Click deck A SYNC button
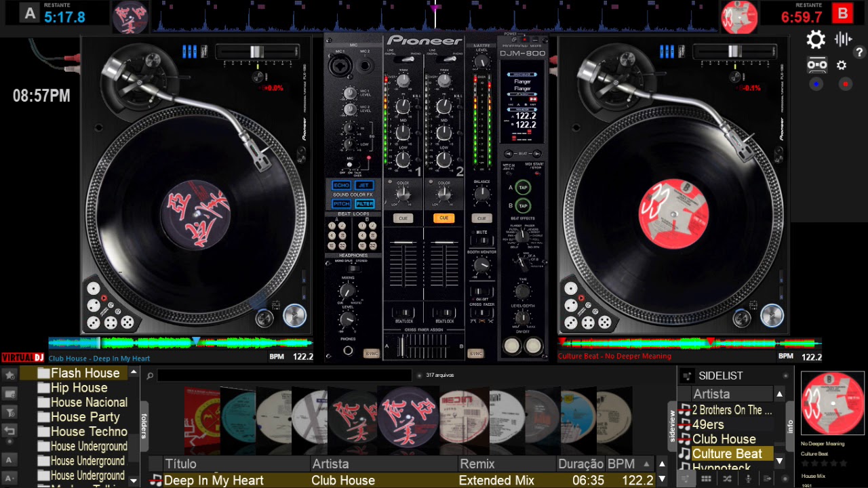The image size is (868, 488). (372, 353)
